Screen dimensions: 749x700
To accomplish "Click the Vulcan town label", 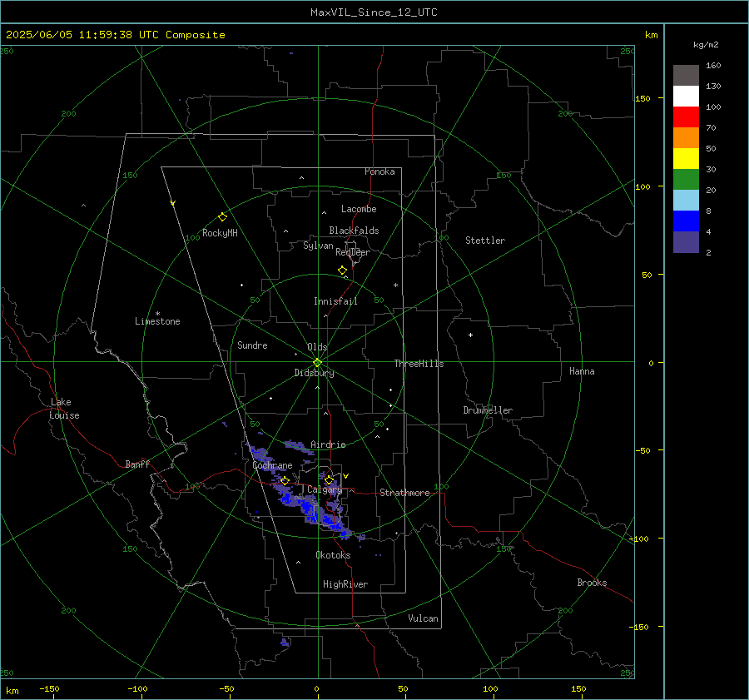I will (423, 618).
